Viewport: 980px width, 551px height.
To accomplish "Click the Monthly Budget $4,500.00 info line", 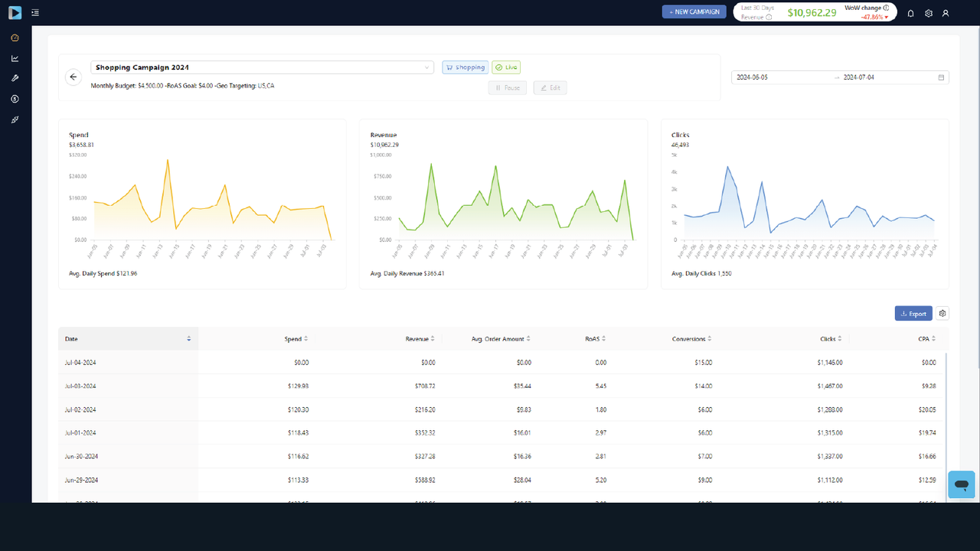I will (x=182, y=86).
